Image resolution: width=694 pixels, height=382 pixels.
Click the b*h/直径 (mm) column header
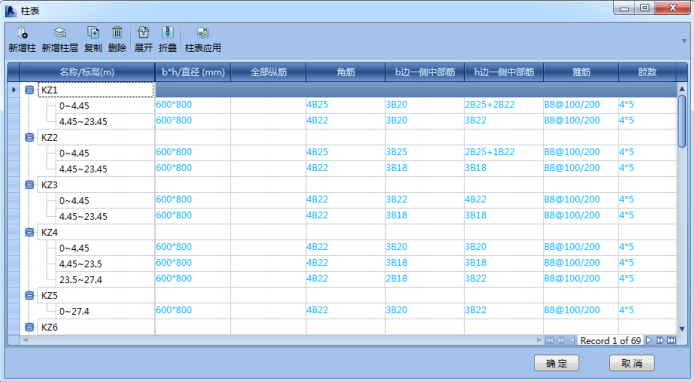193,72
